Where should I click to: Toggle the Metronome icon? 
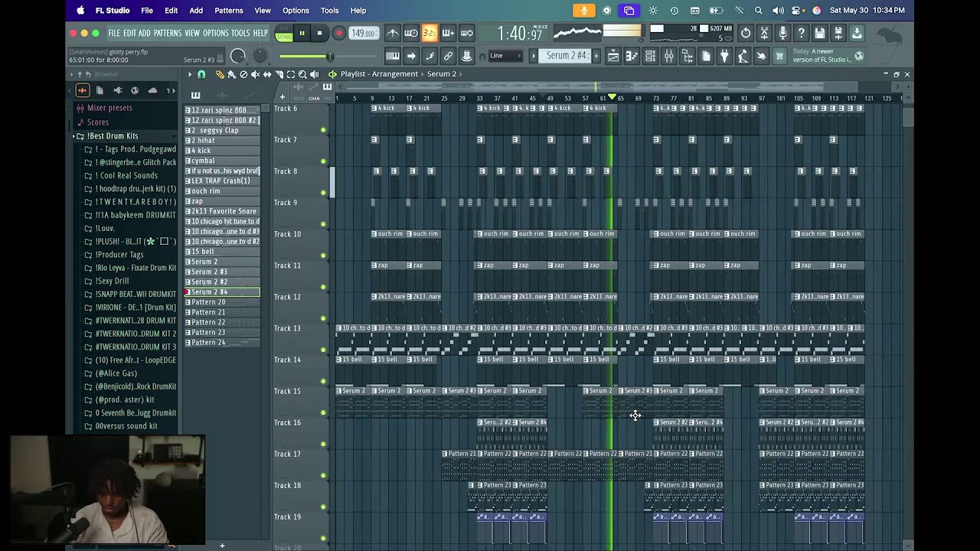[393, 33]
